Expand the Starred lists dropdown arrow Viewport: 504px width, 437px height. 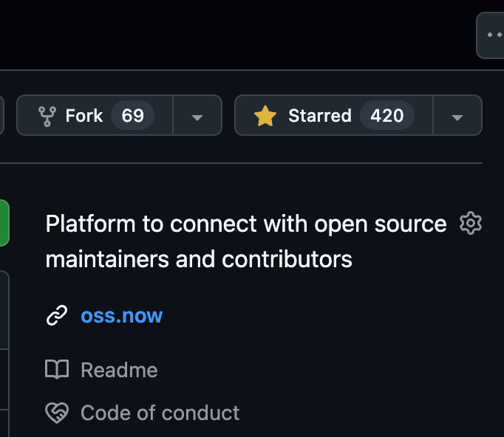coord(457,116)
